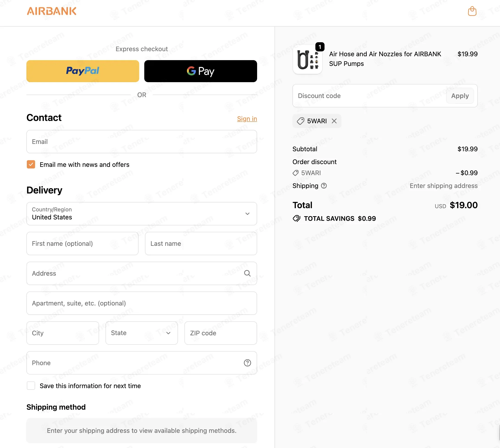Pay with the PayPal express button

(83, 71)
